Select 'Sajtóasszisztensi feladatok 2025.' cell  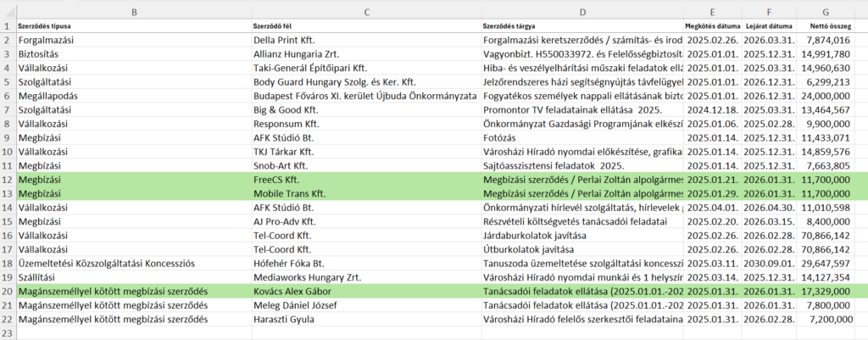(x=582, y=165)
